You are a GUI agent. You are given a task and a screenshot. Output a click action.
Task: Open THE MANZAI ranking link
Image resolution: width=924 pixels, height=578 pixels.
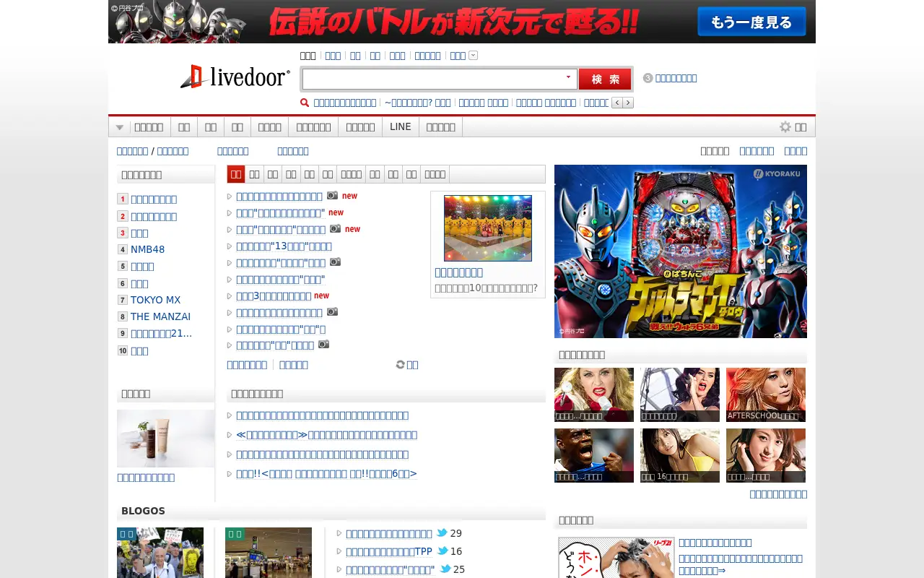[x=160, y=316]
